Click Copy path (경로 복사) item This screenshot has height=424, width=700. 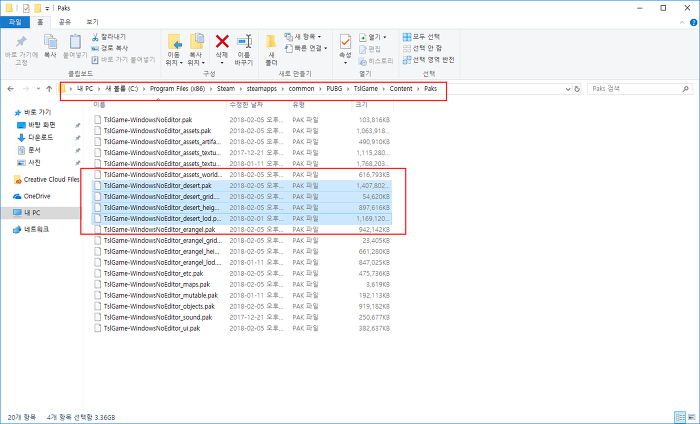click(110, 48)
